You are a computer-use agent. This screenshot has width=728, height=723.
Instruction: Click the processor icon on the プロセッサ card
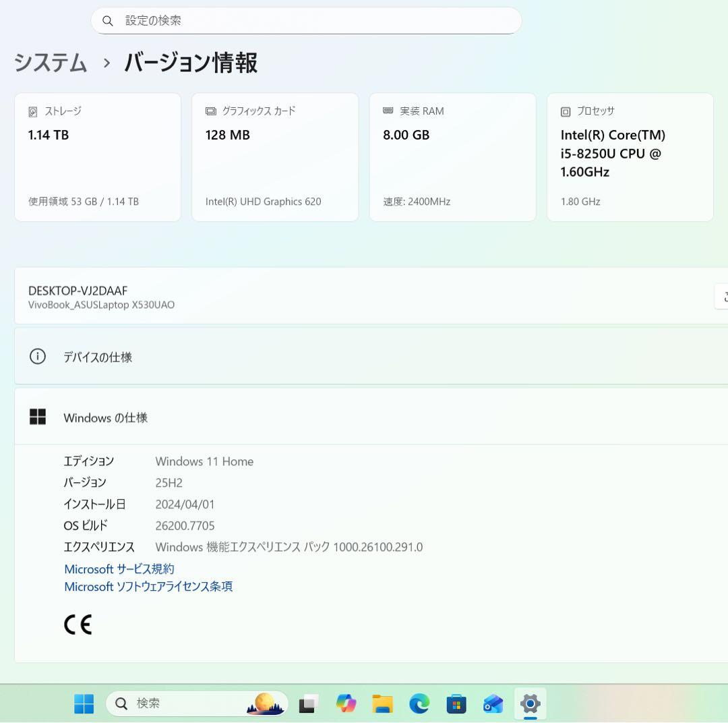click(566, 111)
